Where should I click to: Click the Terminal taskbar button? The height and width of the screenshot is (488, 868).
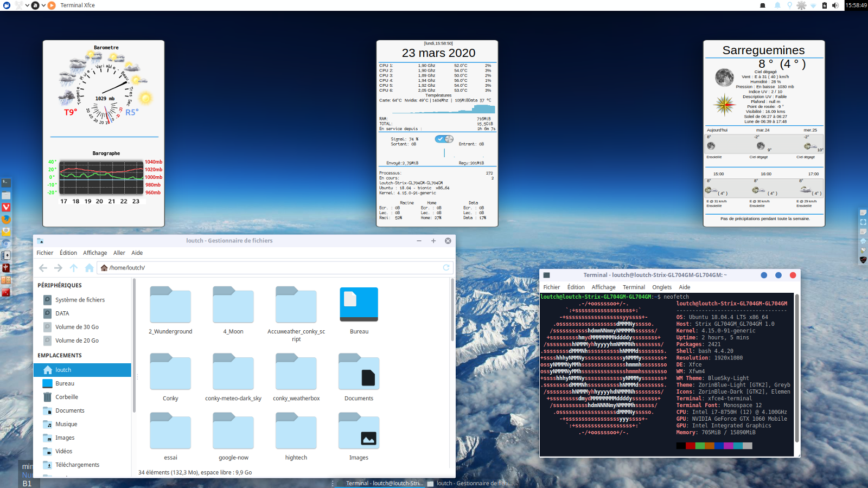click(379, 483)
